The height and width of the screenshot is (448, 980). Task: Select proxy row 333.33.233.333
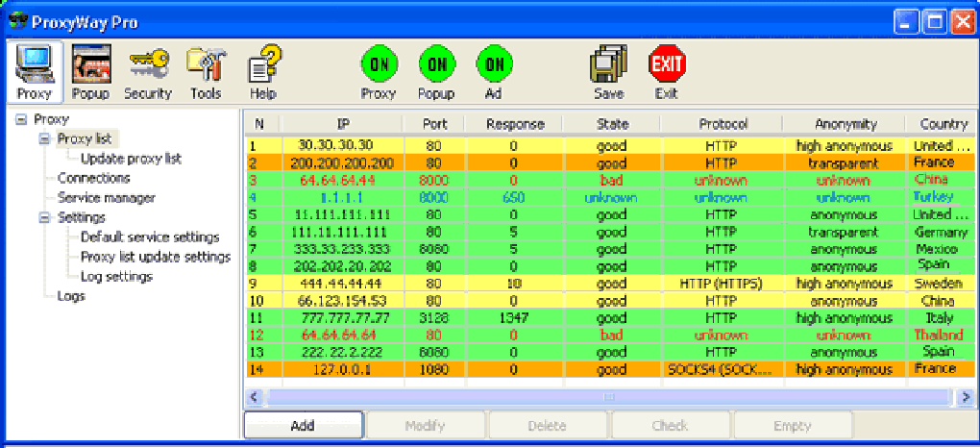pyautogui.click(x=609, y=249)
